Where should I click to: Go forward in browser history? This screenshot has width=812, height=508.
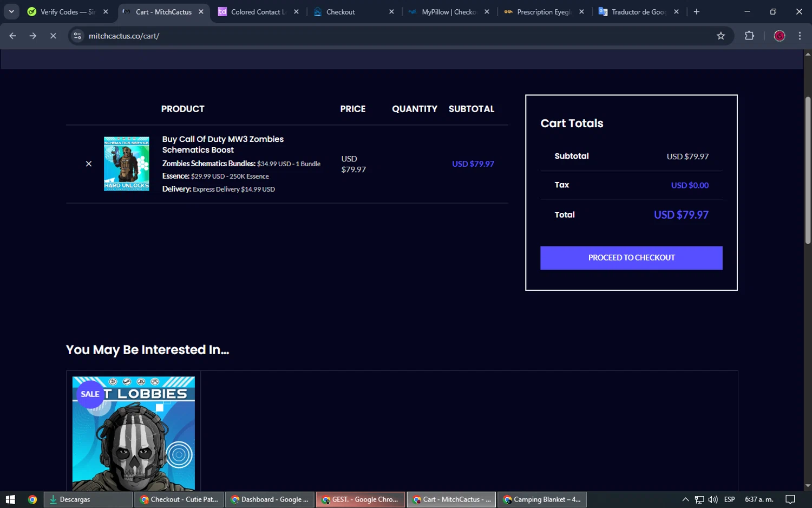[33, 36]
